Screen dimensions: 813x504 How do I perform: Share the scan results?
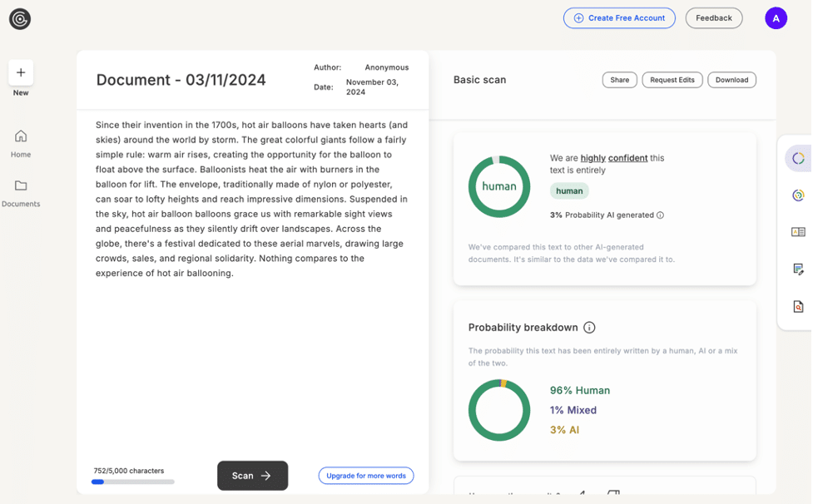(x=619, y=80)
